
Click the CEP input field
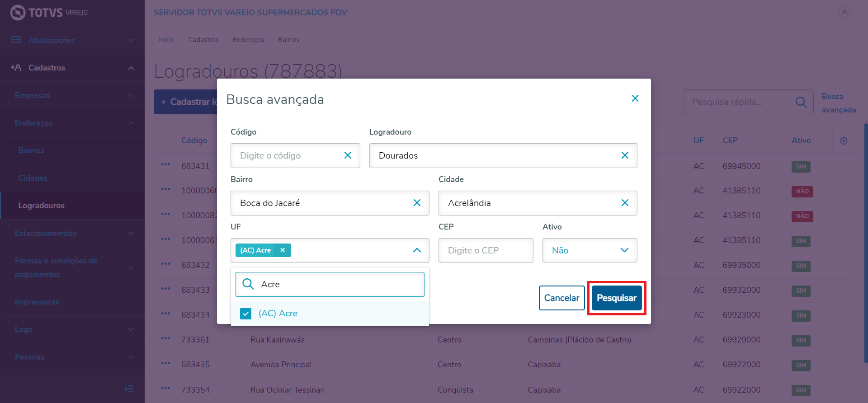(x=486, y=250)
